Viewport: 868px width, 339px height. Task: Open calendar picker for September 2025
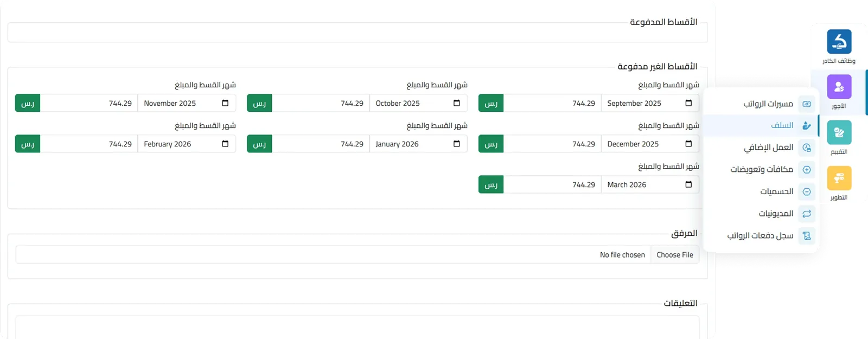[x=688, y=103]
